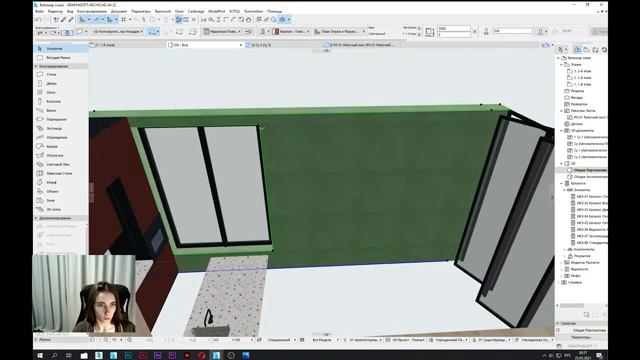Select the Stair (Лестница) tool
Viewport: 640px width, 360px height.
coord(60,128)
